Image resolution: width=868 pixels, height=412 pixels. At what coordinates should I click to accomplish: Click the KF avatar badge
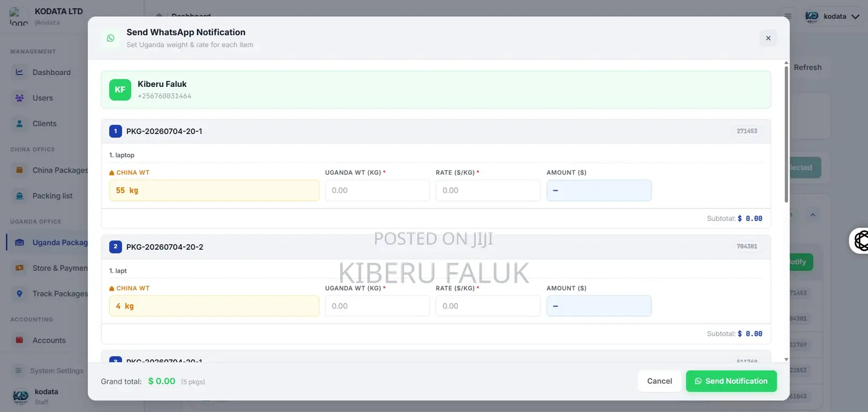[120, 90]
